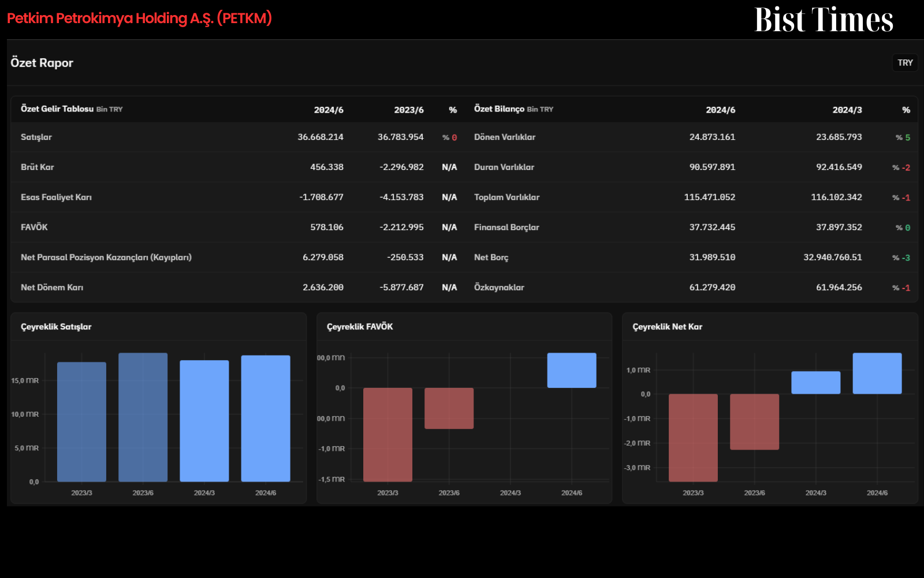
Task: Click the Özkaynaklar label
Action: point(499,287)
